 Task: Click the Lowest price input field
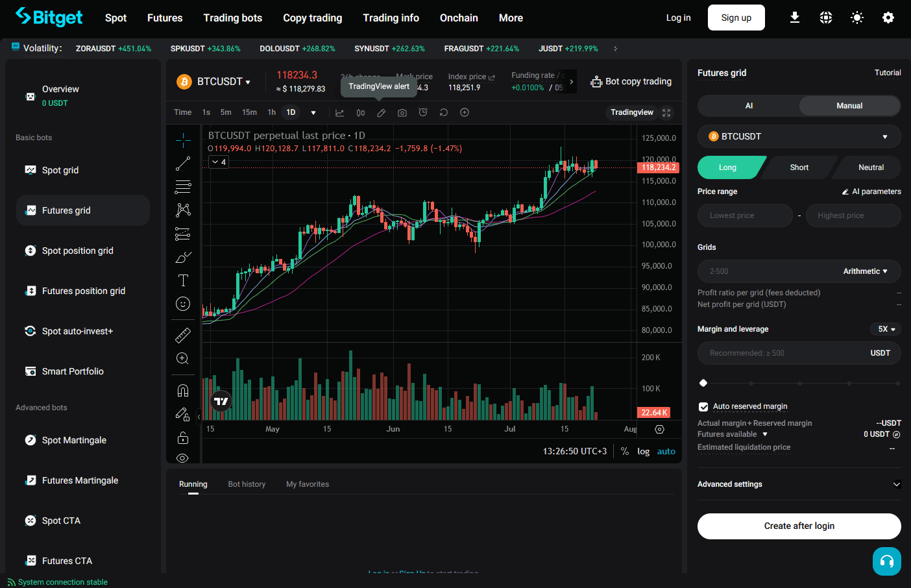[745, 215]
